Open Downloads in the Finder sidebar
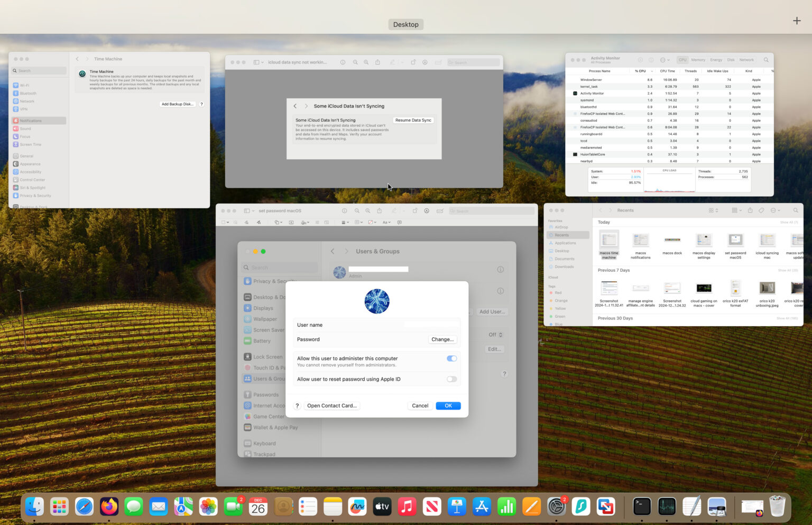This screenshot has width=812, height=525. [562, 266]
